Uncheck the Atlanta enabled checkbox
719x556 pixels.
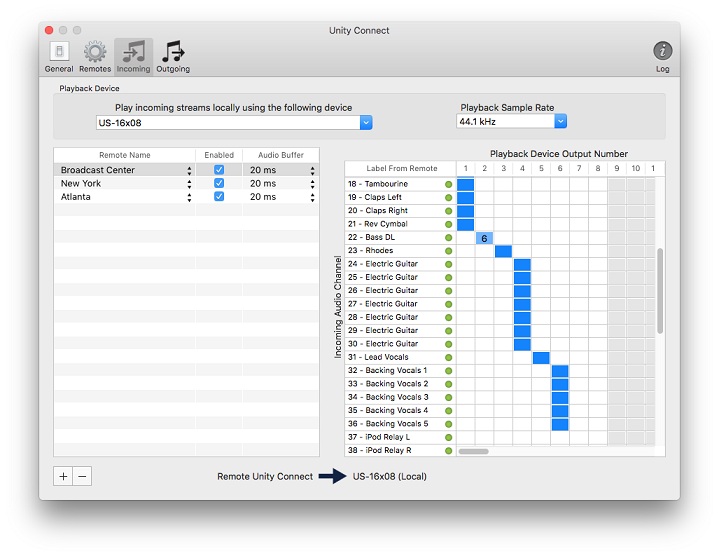point(219,197)
